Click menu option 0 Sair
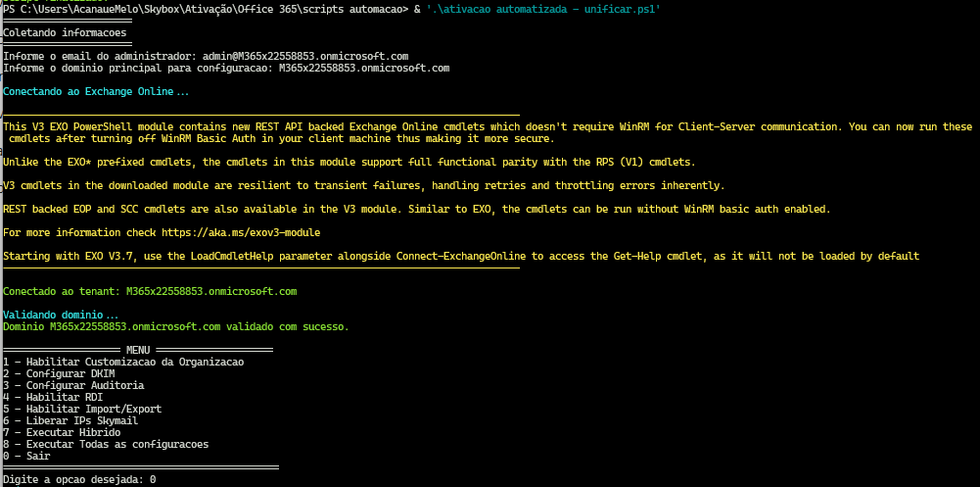Viewport: 980px width, 487px height. pos(26,457)
